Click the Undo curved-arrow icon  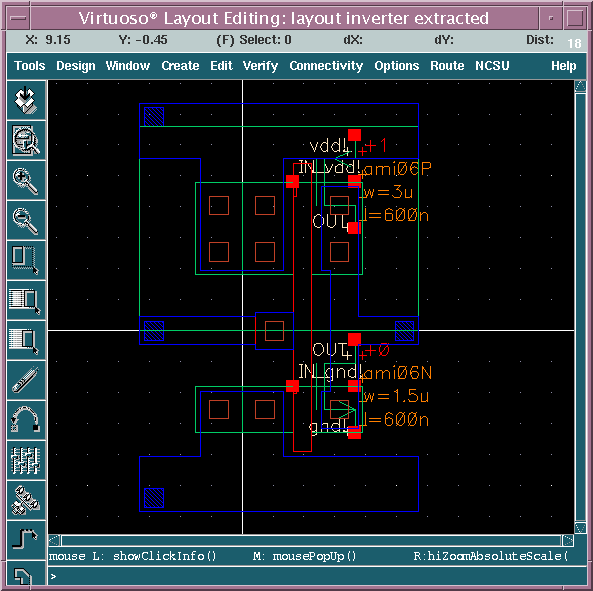click(26, 420)
